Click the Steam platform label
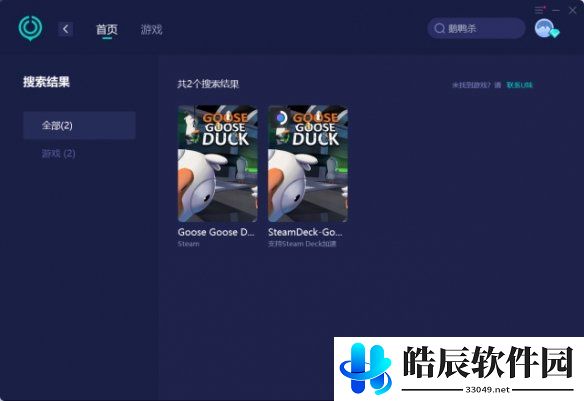The height and width of the screenshot is (401, 584). (x=188, y=244)
